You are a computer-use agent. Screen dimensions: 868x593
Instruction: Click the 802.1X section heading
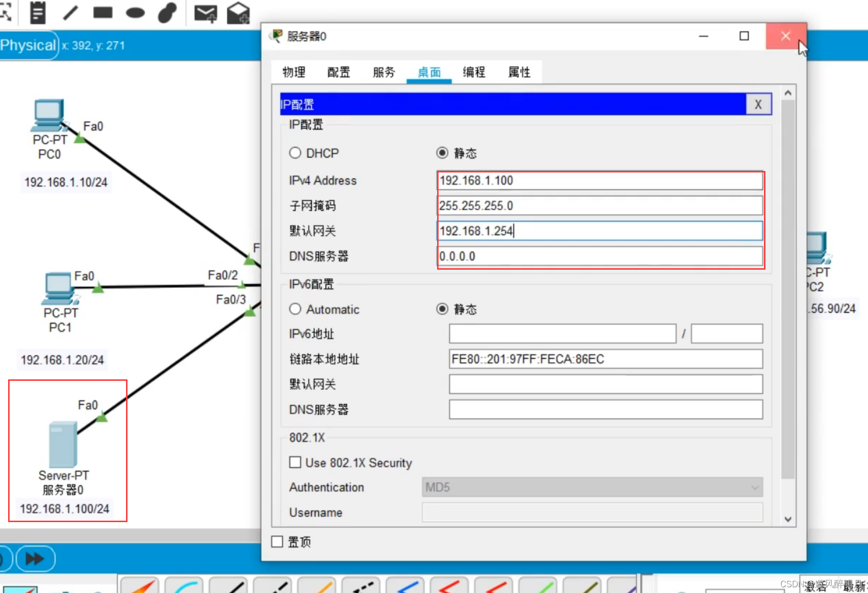(x=307, y=437)
